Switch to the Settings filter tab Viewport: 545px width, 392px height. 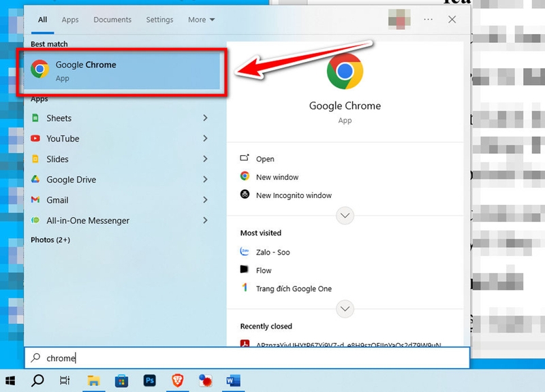159,20
